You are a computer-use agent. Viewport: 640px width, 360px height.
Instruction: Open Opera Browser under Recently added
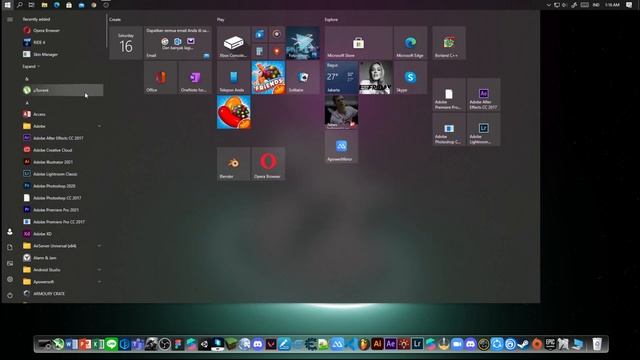click(x=62, y=30)
